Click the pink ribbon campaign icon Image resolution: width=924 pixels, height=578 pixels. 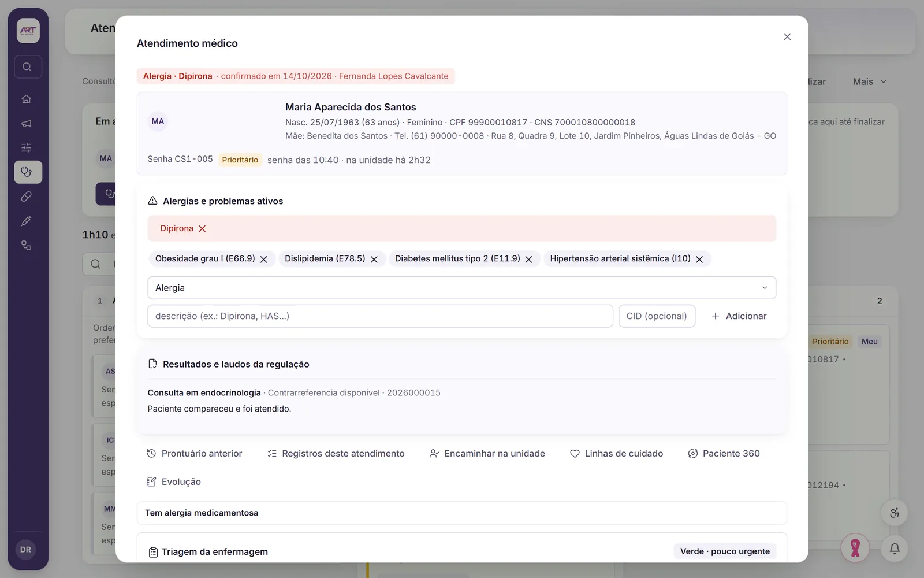(x=855, y=548)
